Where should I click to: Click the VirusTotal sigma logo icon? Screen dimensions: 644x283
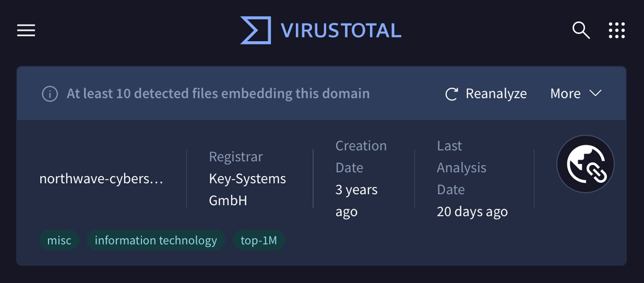(x=256, y=30)
